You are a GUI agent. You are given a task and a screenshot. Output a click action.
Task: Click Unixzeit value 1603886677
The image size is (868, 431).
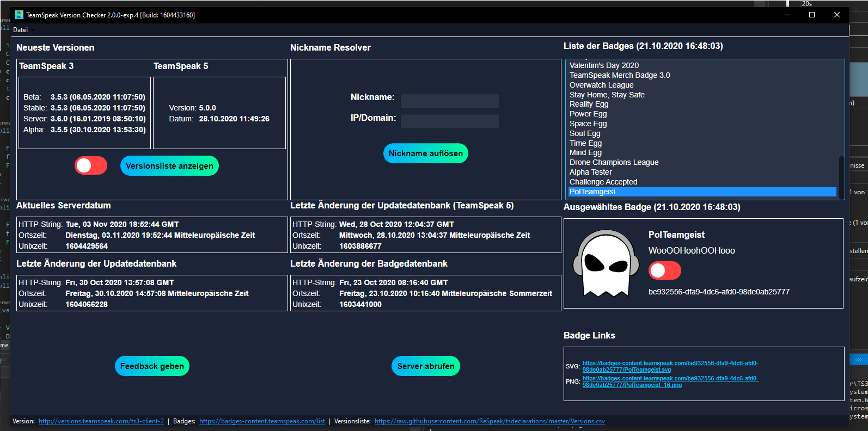click(x=360, y=246)
